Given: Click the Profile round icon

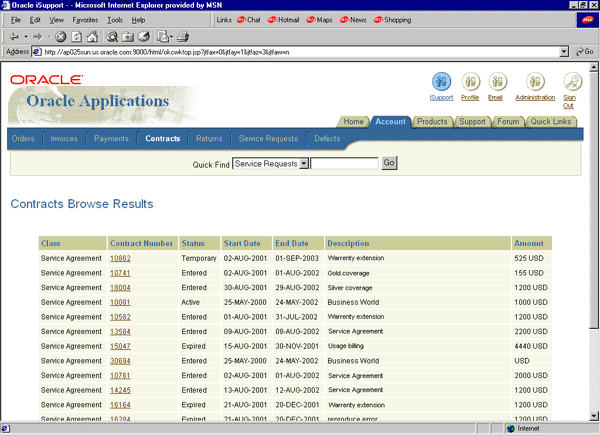Looking at the screenshot, I should click(x=470, y=82).
